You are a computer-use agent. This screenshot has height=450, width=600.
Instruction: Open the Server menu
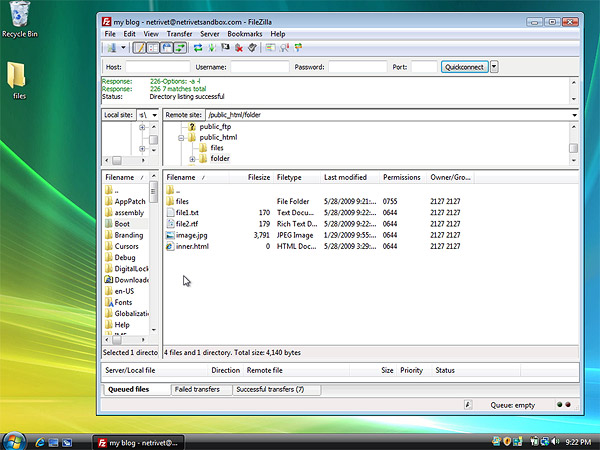tap(210, 34)
